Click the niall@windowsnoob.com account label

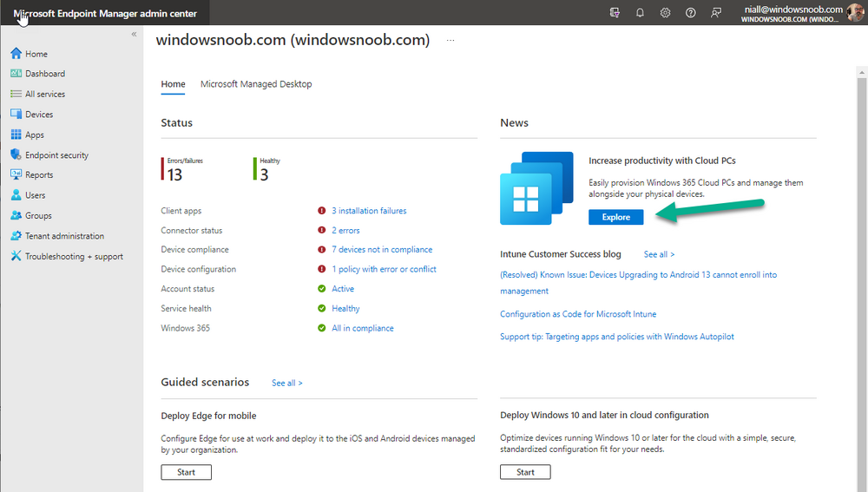pos(793,10)
